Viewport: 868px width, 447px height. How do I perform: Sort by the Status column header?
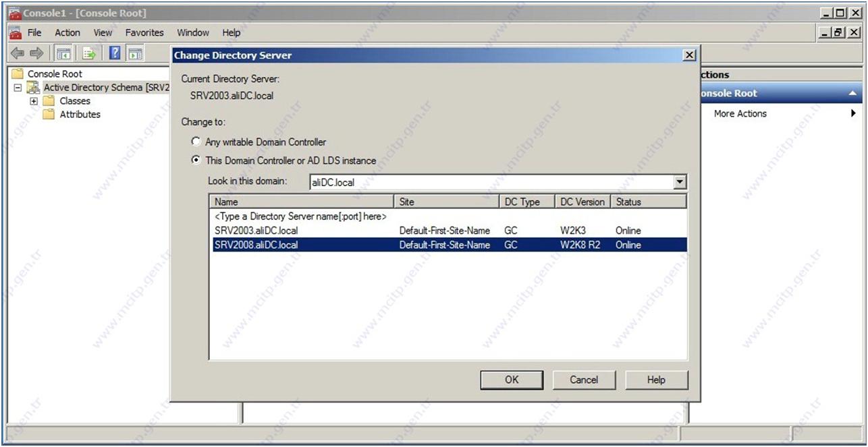point(648,202)
